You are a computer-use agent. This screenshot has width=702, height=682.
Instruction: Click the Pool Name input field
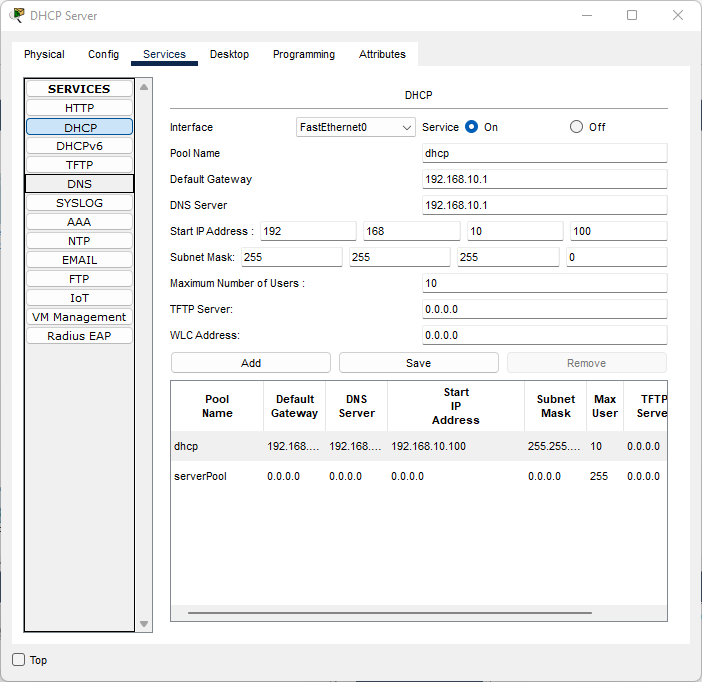pyautogui.click(x=544, y=153)
